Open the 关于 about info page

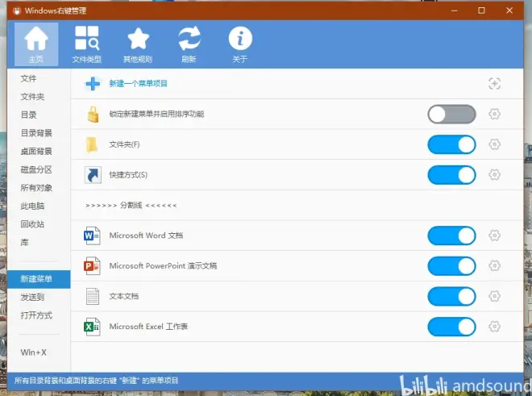coord(240,44)
